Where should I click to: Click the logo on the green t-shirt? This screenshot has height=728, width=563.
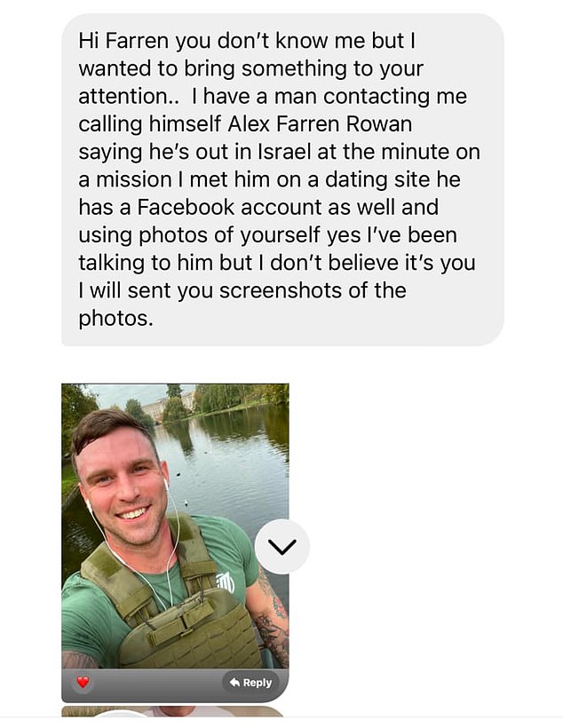point(226,582)
